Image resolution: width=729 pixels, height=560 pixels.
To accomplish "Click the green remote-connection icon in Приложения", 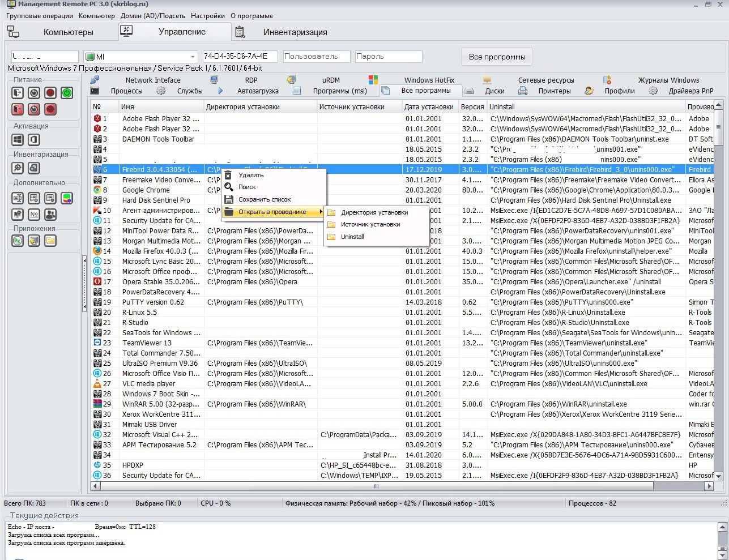I will tap(18, 241).
